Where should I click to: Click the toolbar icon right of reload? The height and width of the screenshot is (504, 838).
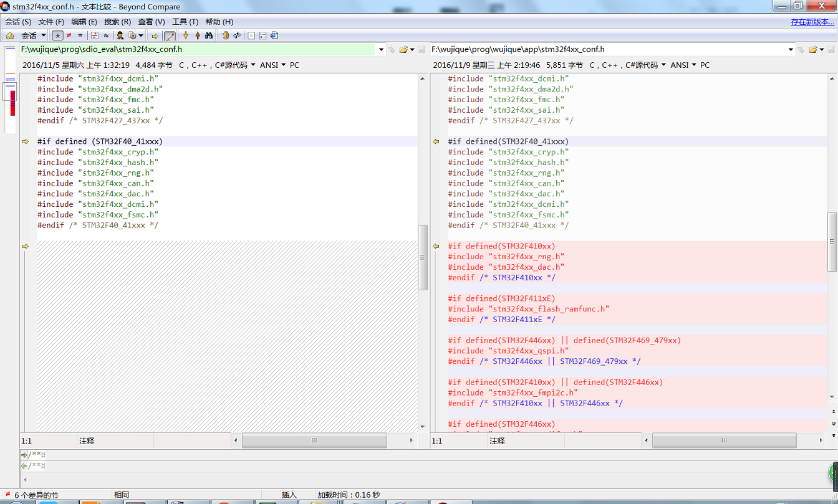251,36
